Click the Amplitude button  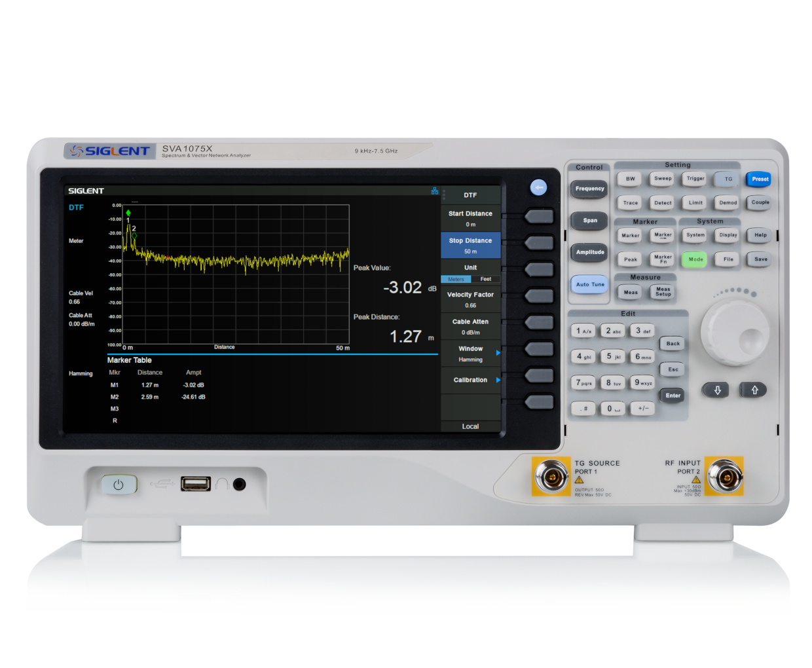click(x=590, y=252)
